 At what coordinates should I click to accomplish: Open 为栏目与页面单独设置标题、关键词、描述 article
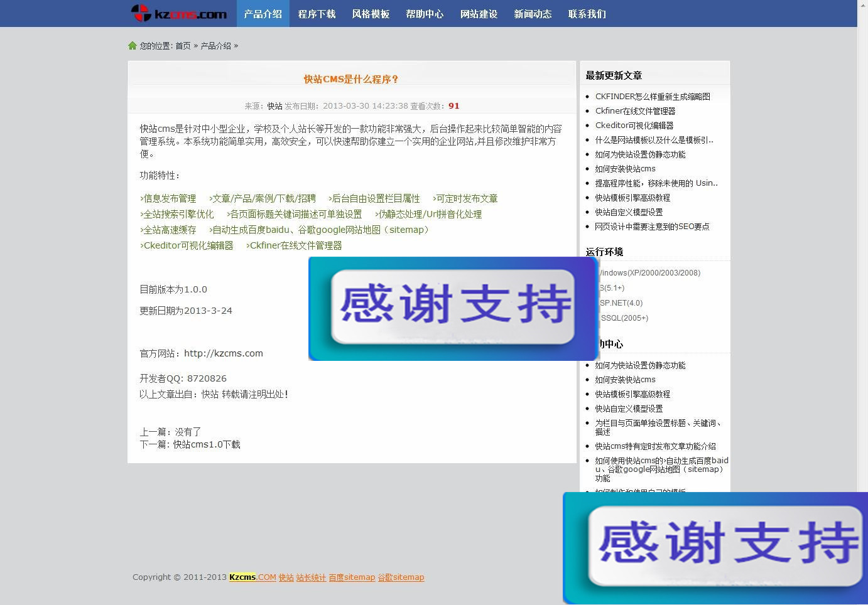point(658,427)
